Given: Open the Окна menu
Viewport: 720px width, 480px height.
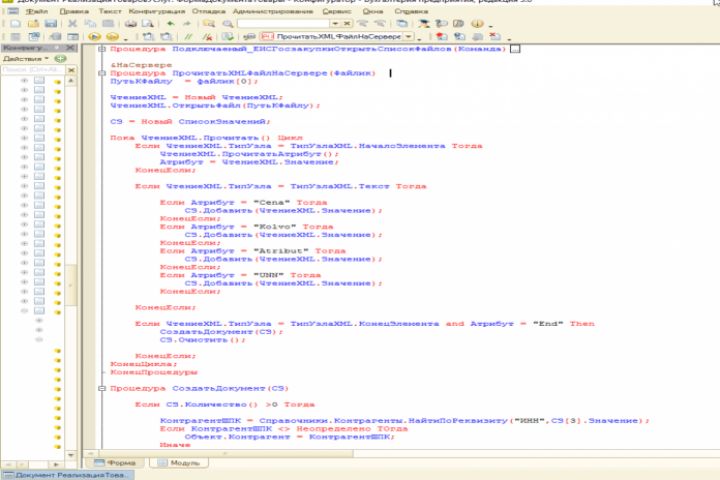Looking at the screenshot, I should pyautogui.click(x=372, y=11).
